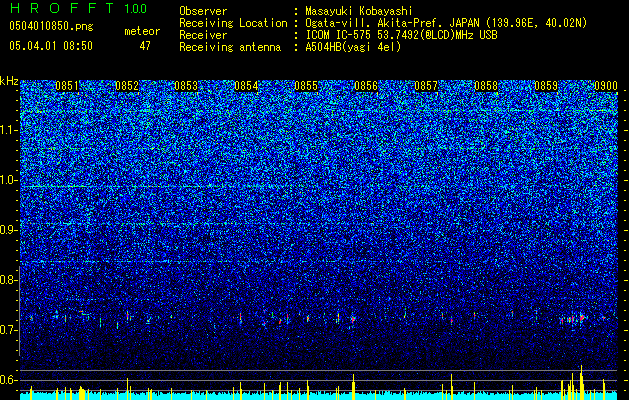Click the 0852 time marker
The height and width of the screenshot is (400, 629).
point(127,86)
